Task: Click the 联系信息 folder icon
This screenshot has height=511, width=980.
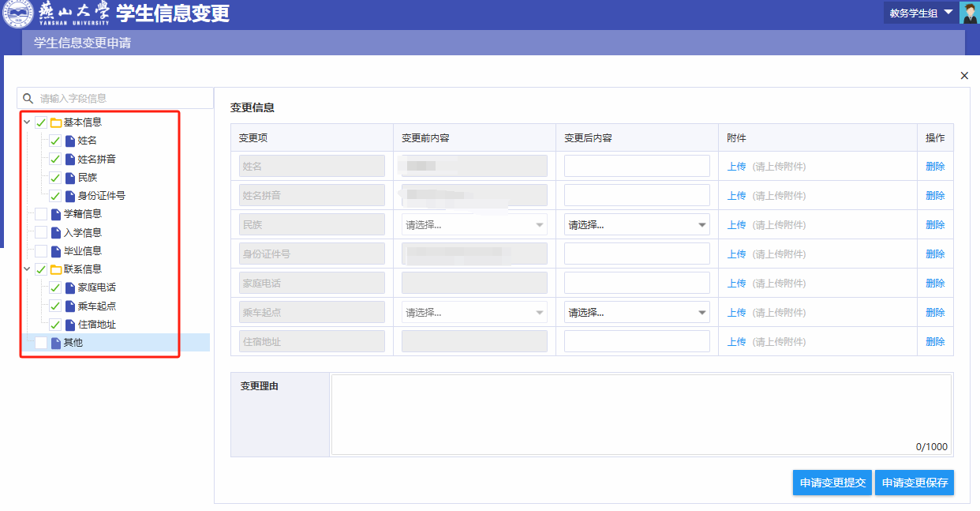Action: (x=56, y=269)
